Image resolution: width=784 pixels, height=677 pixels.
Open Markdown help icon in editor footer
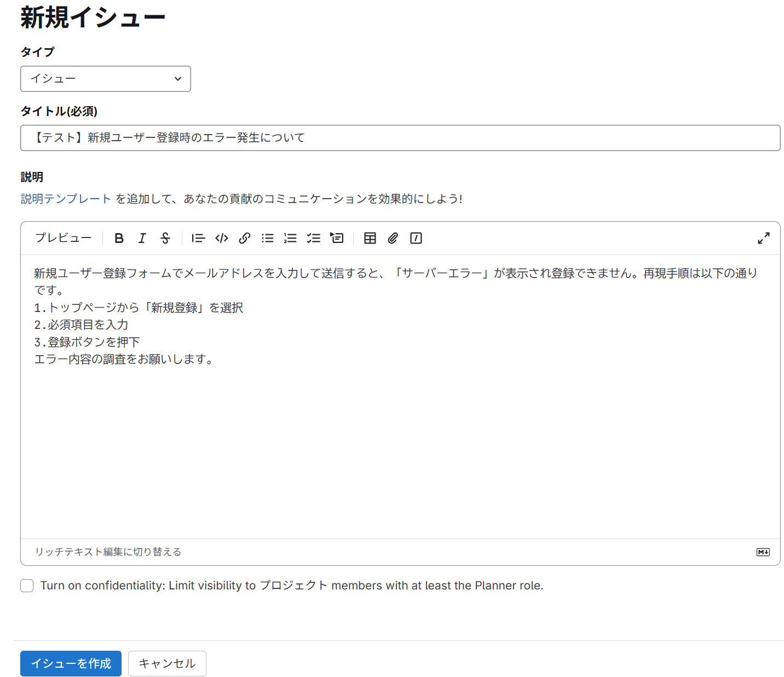[x=763, y=552]
